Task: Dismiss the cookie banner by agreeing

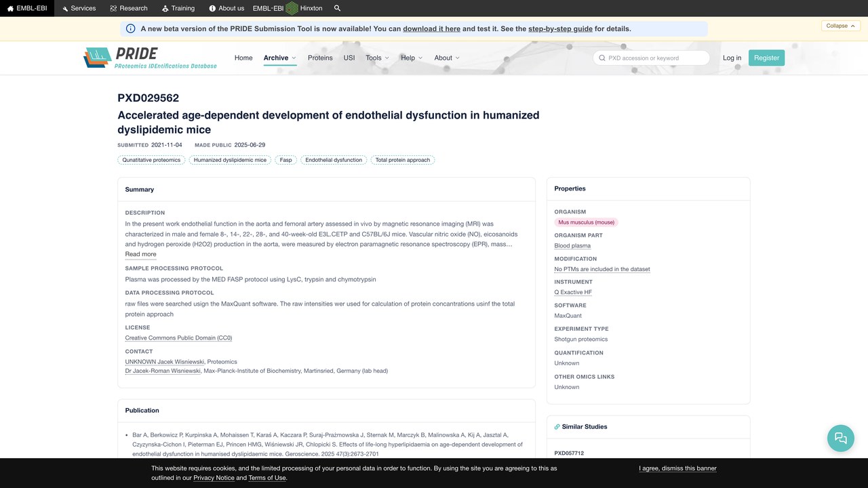Action: [x=677, y=468]
